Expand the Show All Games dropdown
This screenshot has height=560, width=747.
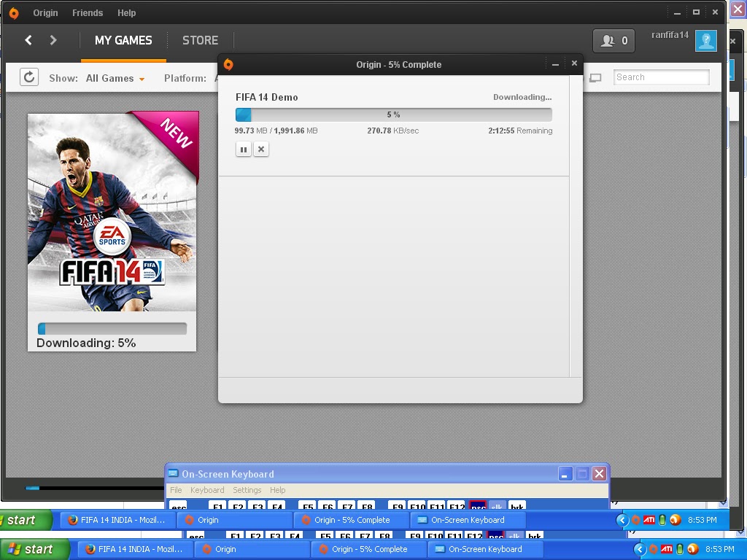115,78
